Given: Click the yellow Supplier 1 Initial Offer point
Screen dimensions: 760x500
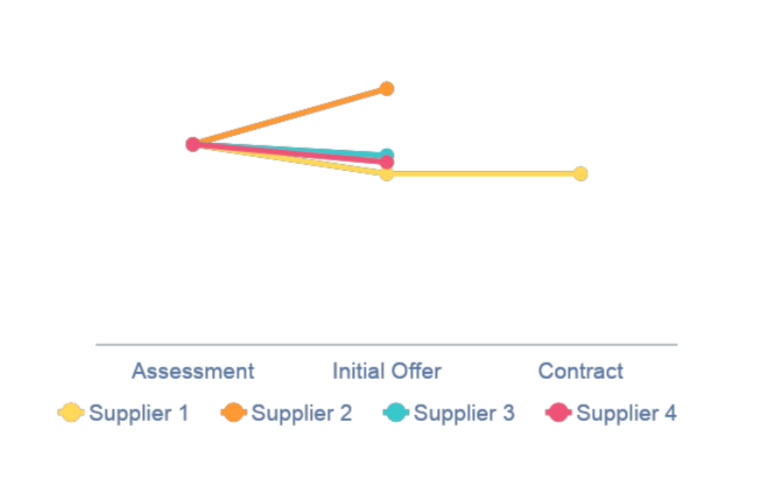Looking at the screenshot, I should (x=387, y=175).
